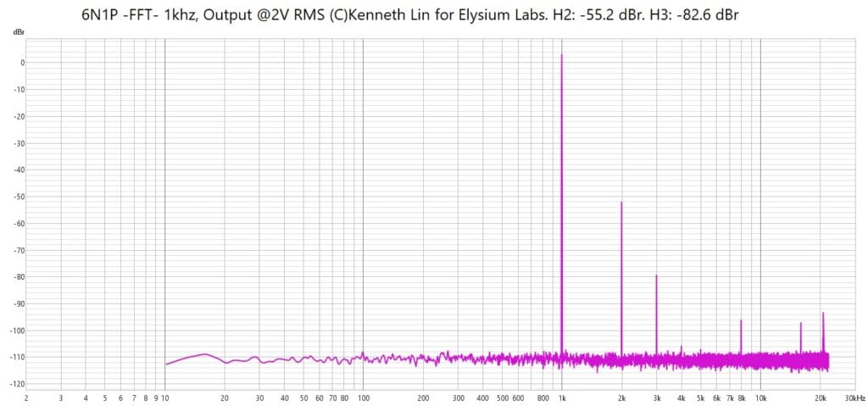Select the -70 label on the vertical axis
Screen dimensions: 868x406
pos(20,250)
